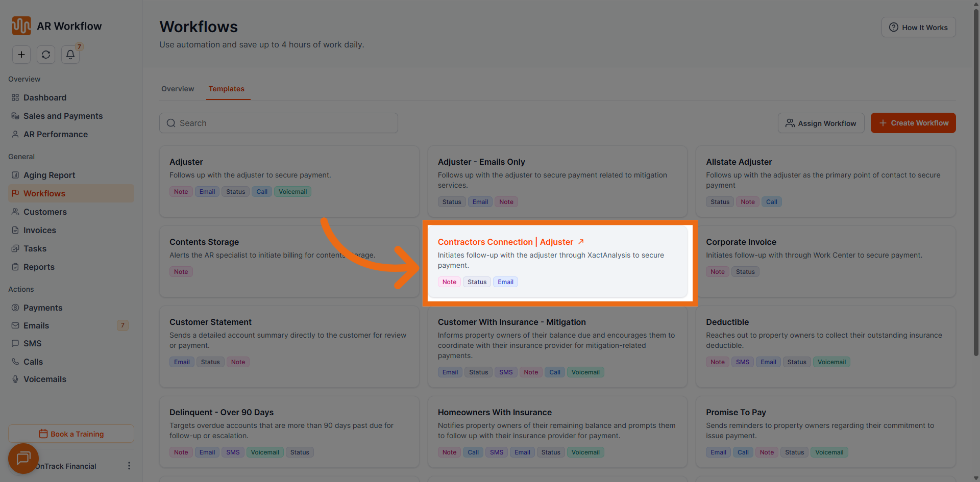Click the Call tag on Allstate Adjuster card
980x482 pixels.
pyautogui.click(x=772, y=202)
